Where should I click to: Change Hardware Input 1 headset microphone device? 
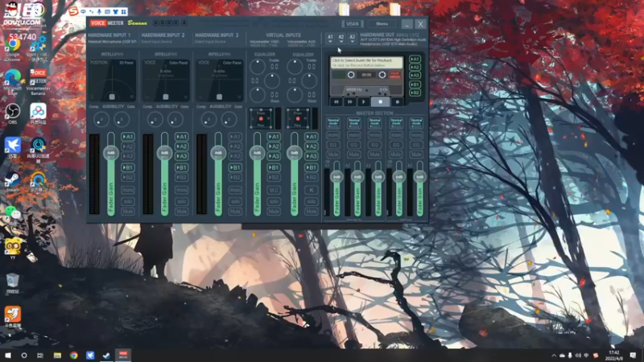(112, 42)
